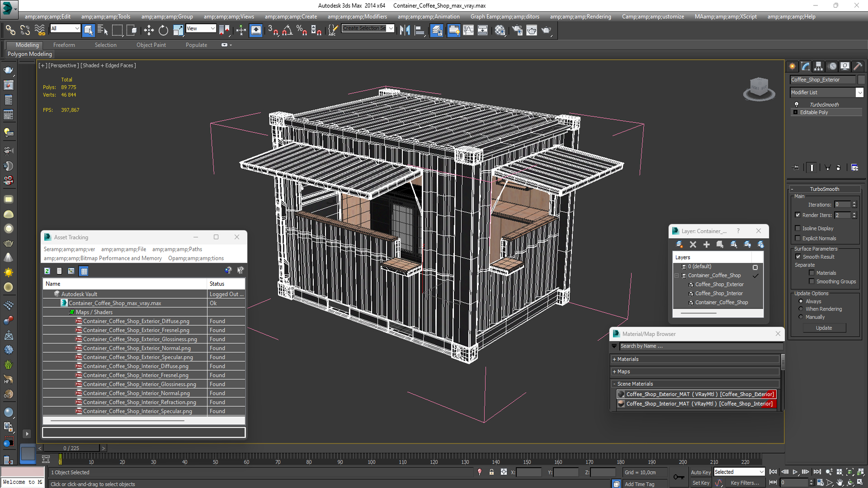This screenshot has width=868, height=488.
Task: Enable Separate by Smoothing Groups checkbox
Action: coord(811,282)
